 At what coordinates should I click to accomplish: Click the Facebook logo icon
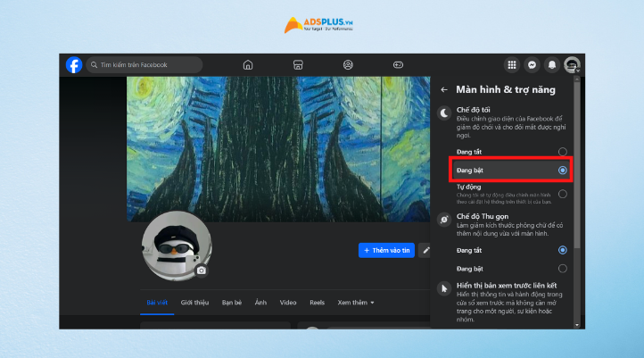tap(74, 65)
